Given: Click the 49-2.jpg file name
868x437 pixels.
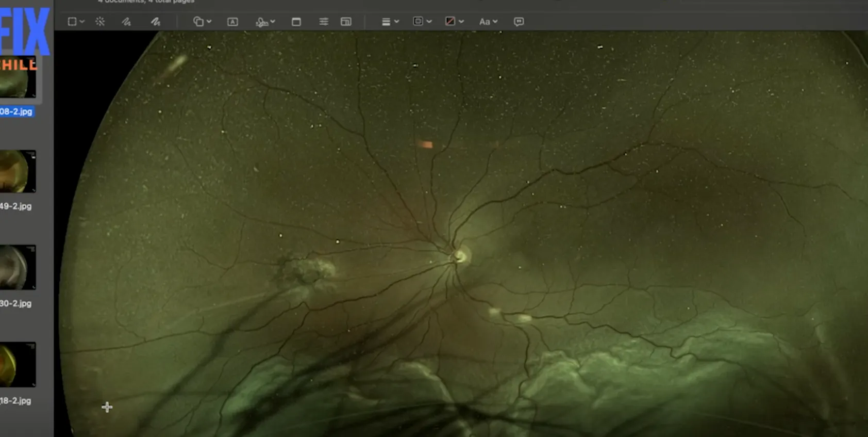Looking at the screenshot, I should (x=16, y=206).
